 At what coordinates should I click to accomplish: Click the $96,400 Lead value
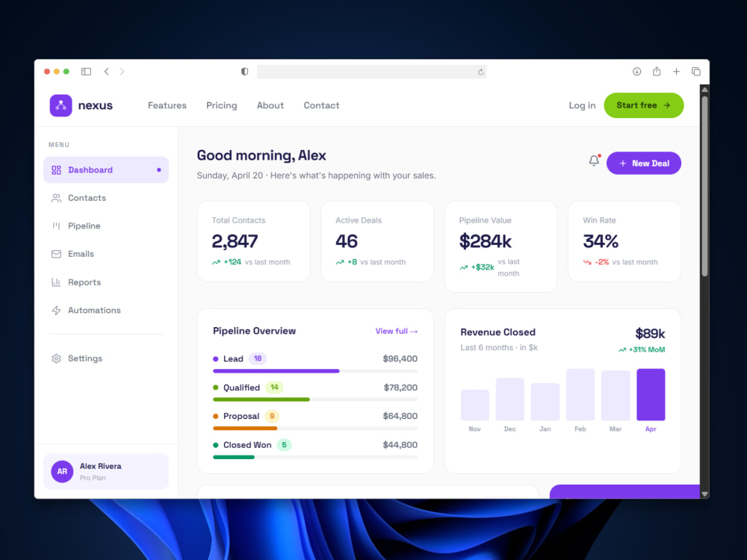tap(400, 358)
